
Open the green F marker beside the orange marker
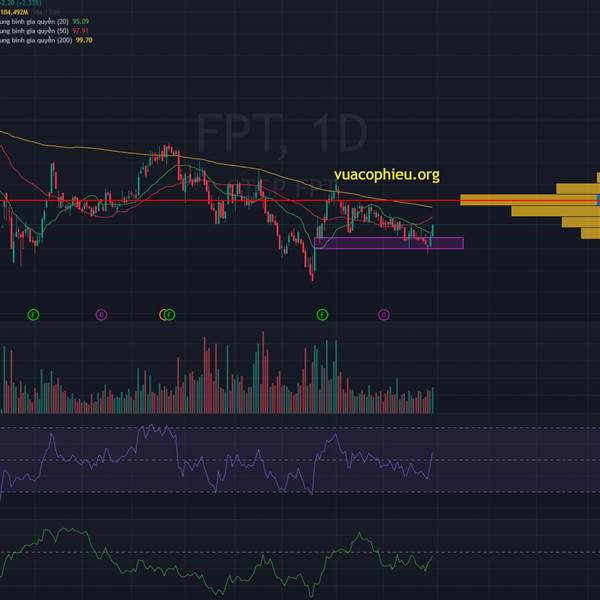pyautogui.click(x=170, y=315)
